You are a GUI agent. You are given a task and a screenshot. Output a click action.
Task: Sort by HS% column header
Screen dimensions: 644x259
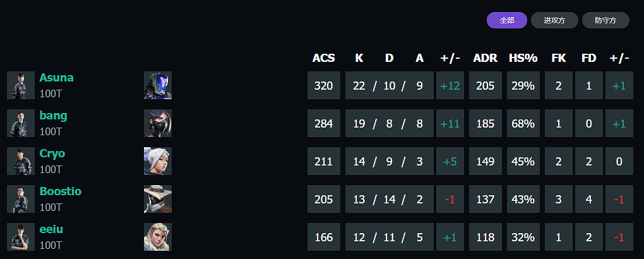coord(523,58)
